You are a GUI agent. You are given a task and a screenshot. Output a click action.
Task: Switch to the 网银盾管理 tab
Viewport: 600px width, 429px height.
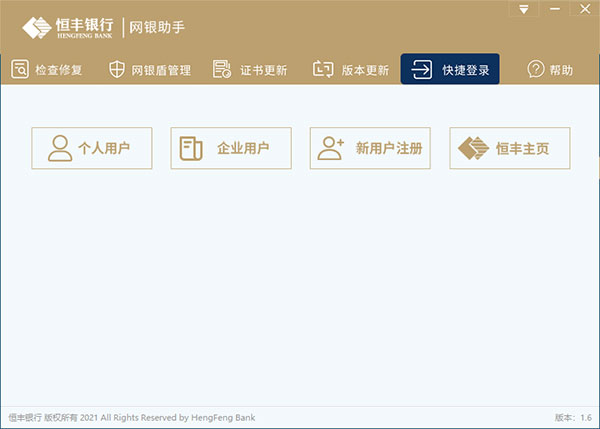150,70
